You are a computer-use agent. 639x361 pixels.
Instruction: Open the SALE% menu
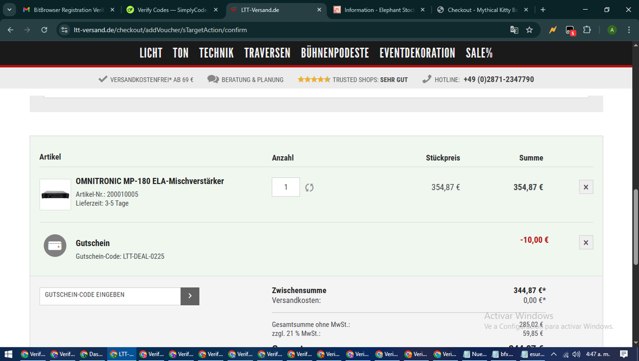tap(479, 53)
